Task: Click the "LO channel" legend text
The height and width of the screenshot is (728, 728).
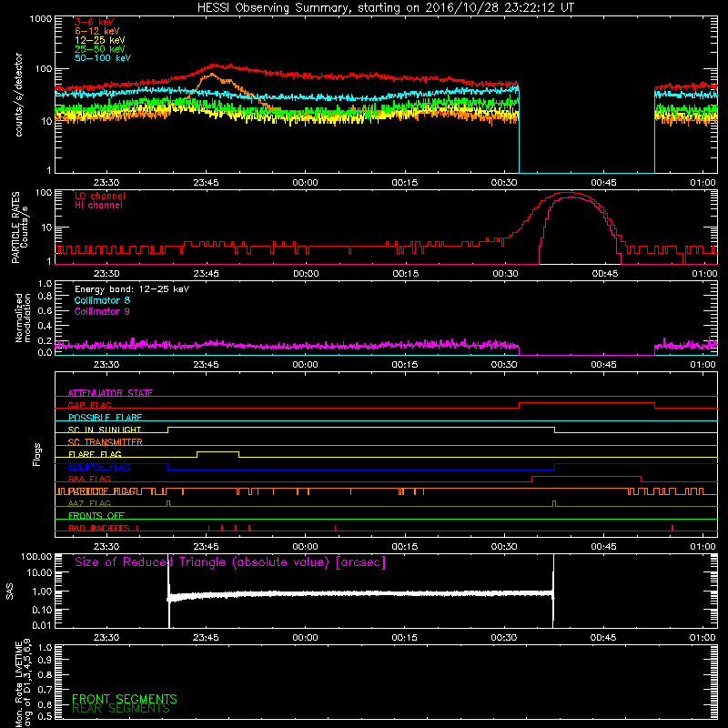Action: [x=100, y=196]
